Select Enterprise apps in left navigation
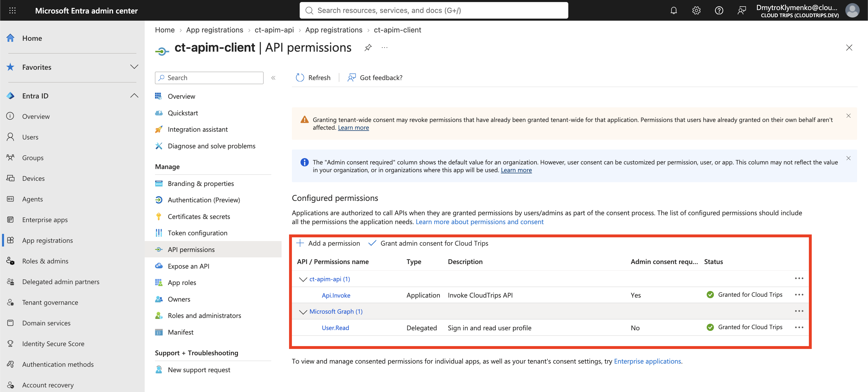 pyautogui.click(x=45, y=220)
